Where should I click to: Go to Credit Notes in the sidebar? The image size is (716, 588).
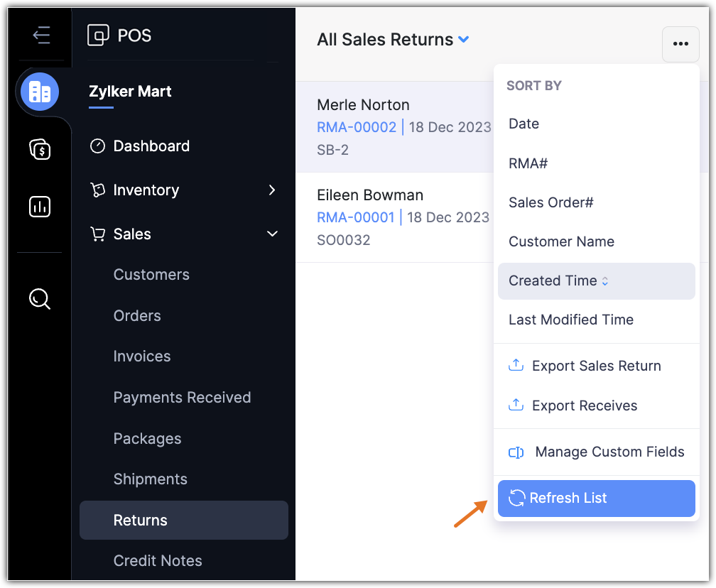coord(158,560)
